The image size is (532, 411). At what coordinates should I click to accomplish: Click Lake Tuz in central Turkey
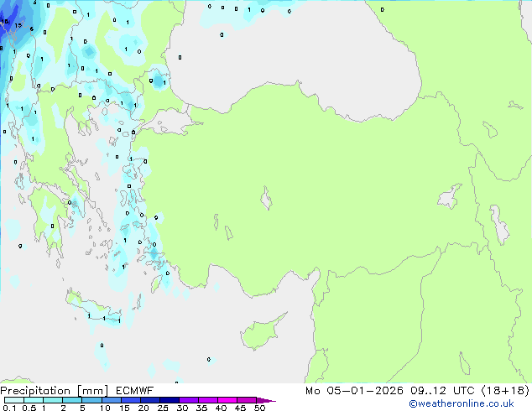pos(268,200)
